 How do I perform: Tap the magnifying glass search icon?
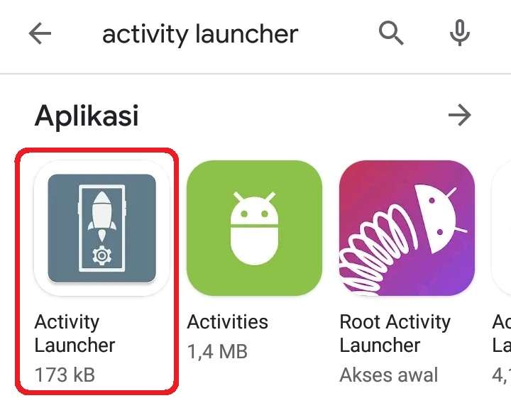tap(391, 33)
